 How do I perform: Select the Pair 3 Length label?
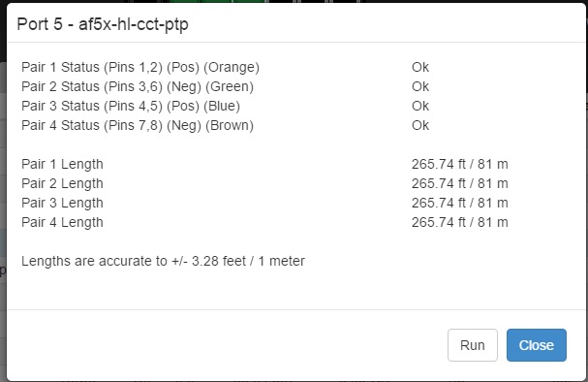pos(62,203)
